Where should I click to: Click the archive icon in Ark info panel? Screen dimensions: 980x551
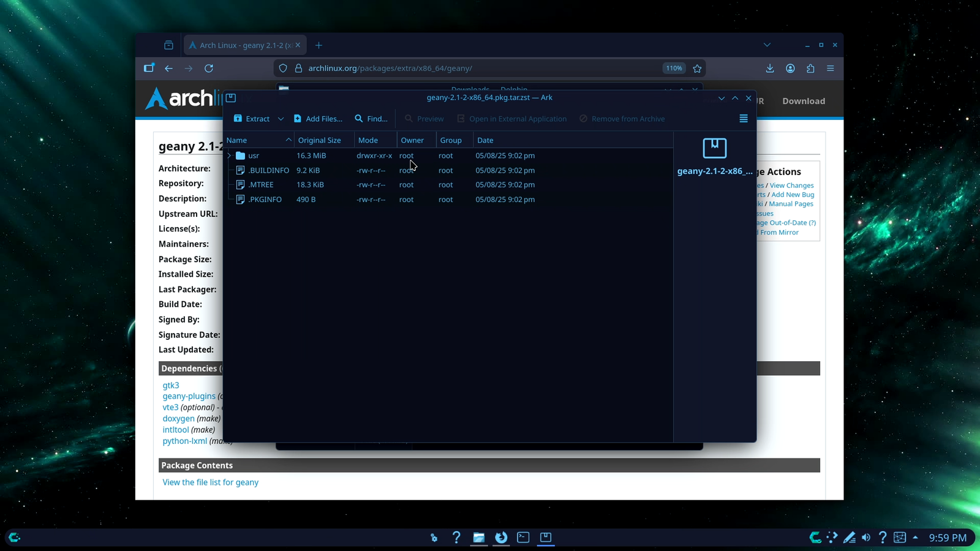(x=714, y=148)
